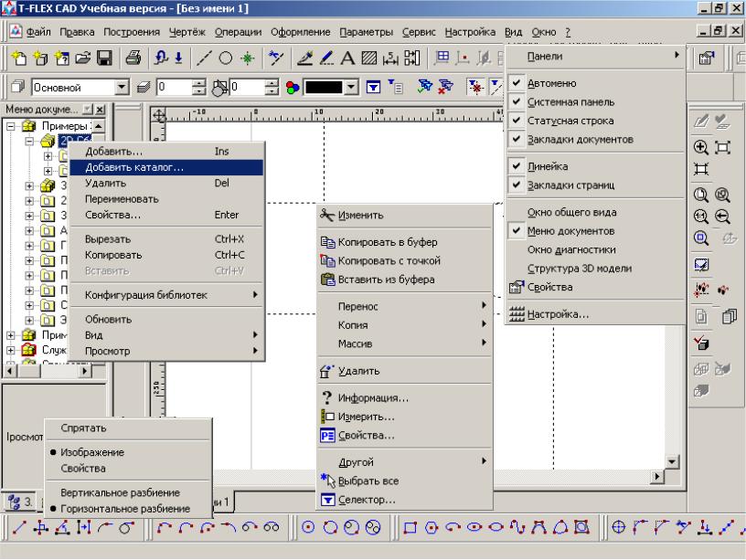Screen dimensions: 746x560
Task: Click the zoom to fit frame icon
Action: (722, 147)
